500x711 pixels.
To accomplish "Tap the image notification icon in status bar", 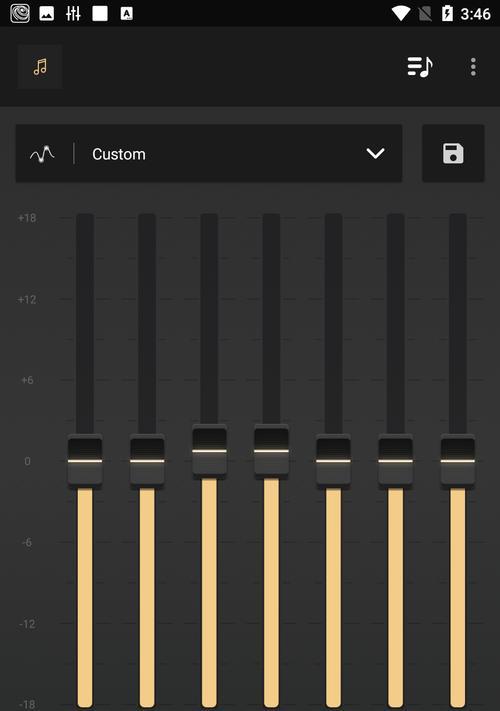I will point(46,14).
